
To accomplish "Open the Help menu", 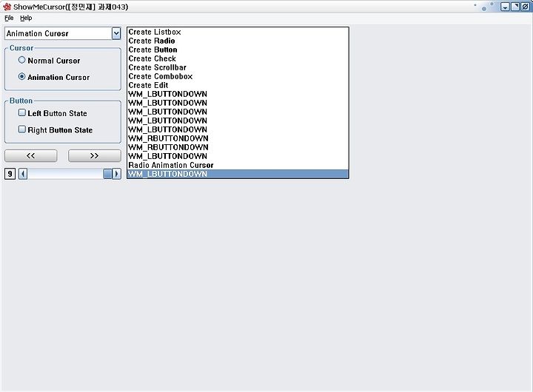I will (26, 18).
